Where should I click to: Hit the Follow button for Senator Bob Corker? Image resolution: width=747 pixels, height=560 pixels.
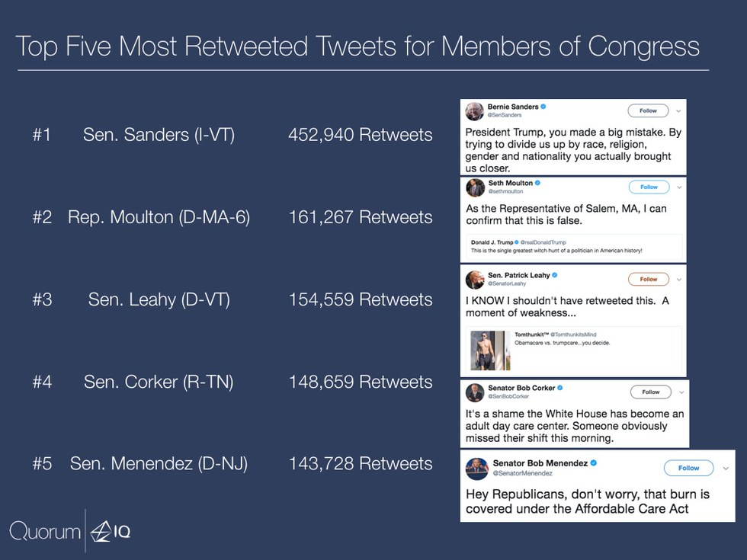(x=650, y=392)
